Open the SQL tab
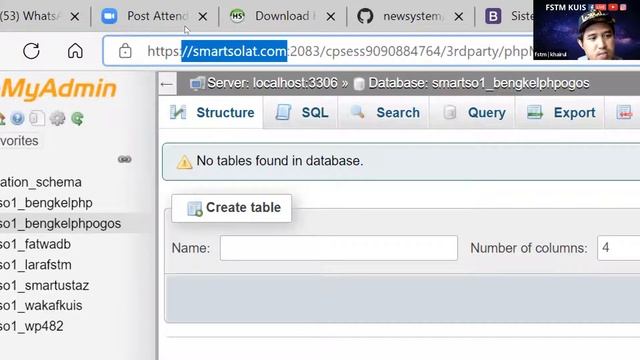 302,113
